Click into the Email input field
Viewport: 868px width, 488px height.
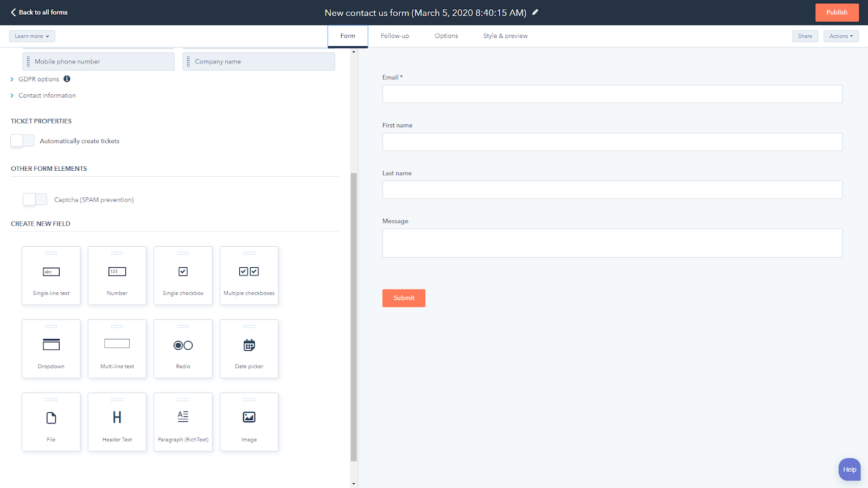point(612,94)
